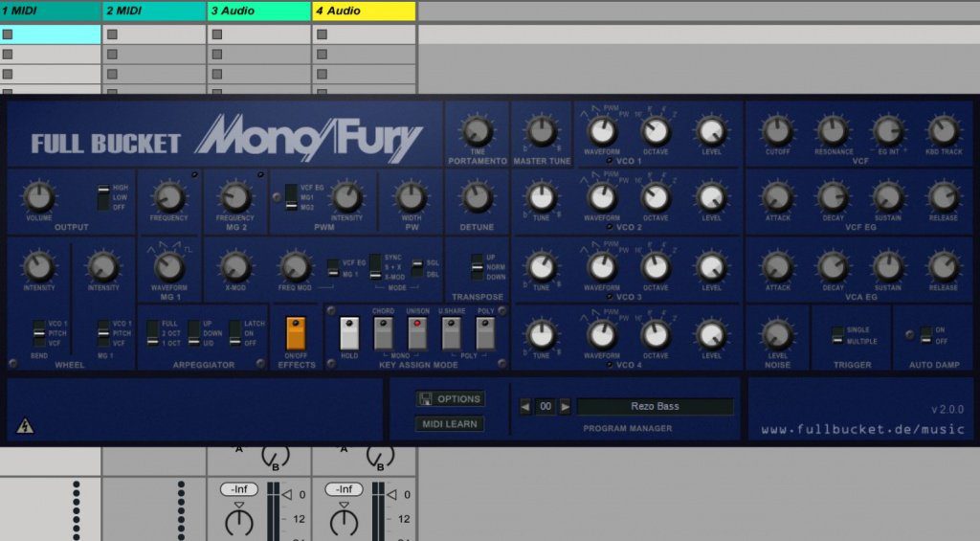Screen dimensions: 980x541
Task: Click the VCF Cutoff knob
Action: coord(777,131)
